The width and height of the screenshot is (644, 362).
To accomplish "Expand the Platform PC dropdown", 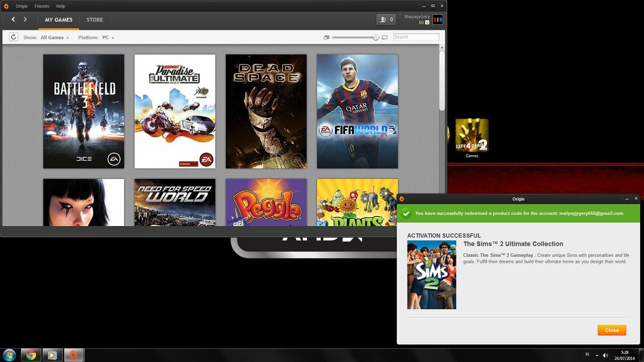I will 108,38.
